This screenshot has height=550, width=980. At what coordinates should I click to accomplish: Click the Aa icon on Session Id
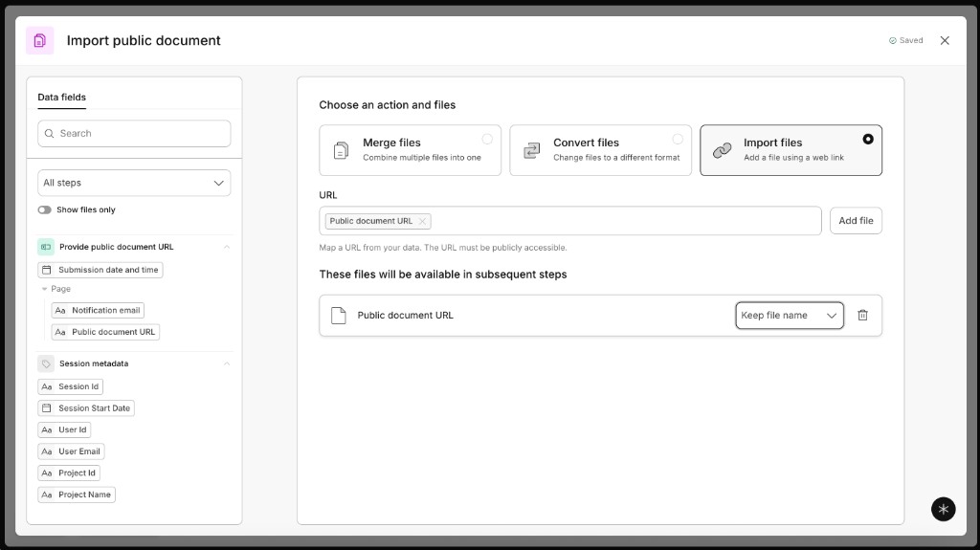[x=47, y=386]
